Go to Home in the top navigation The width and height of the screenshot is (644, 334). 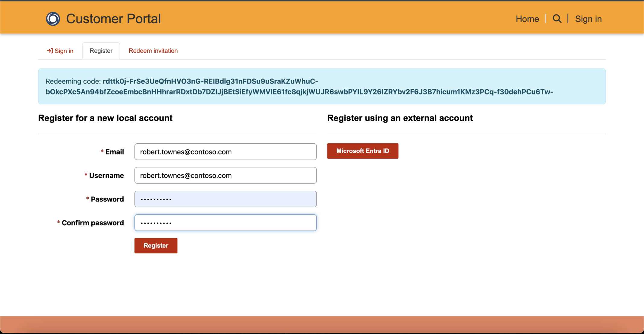click(x=527, y=19)
